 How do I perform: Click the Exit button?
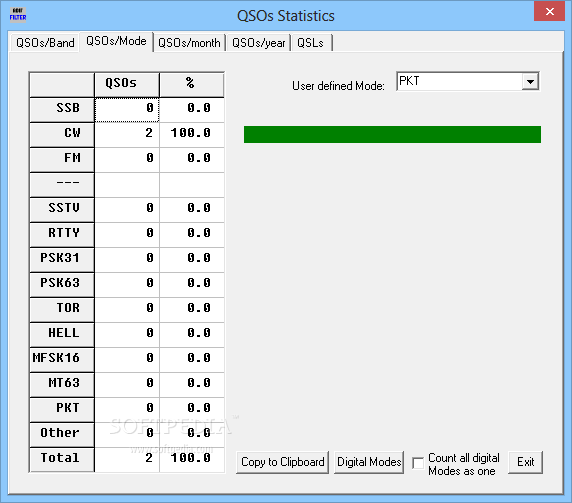coord(525,462)
